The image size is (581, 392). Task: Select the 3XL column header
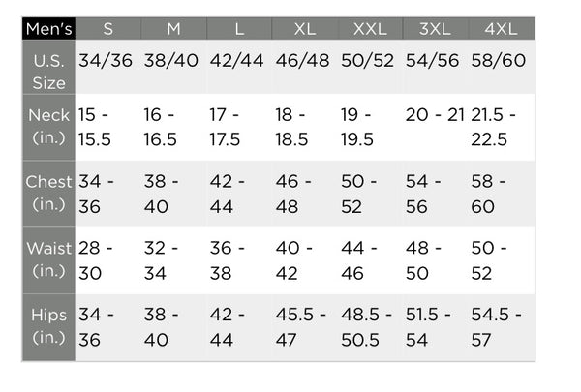pos(435,28)
